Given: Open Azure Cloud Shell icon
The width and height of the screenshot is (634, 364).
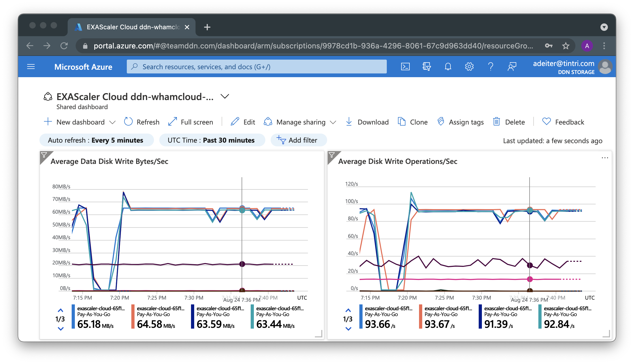Looking at the screenshot, I should click(x=405, y=67).
